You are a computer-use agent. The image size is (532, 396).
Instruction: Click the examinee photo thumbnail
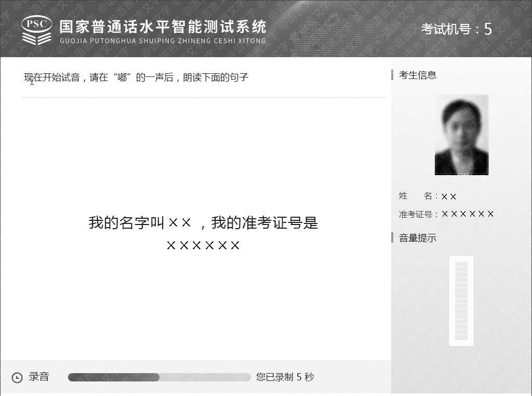[461, 135]
